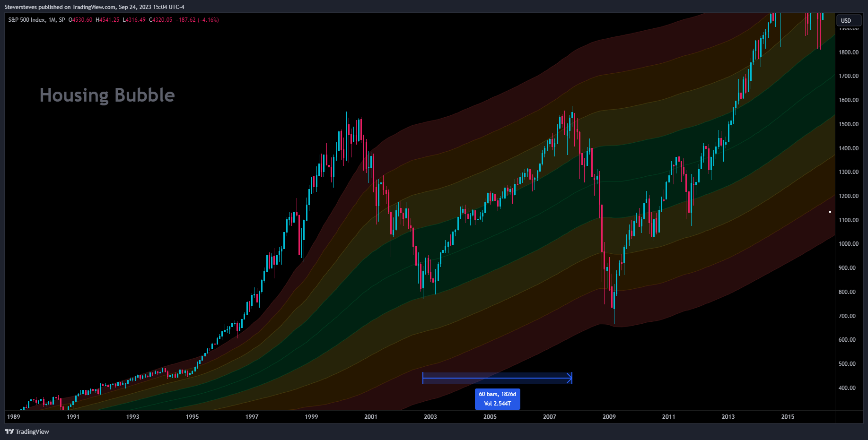This screenshot has width=868, height=440.
Task: Click the 2013 label on time axis
Action: (728, 417)
